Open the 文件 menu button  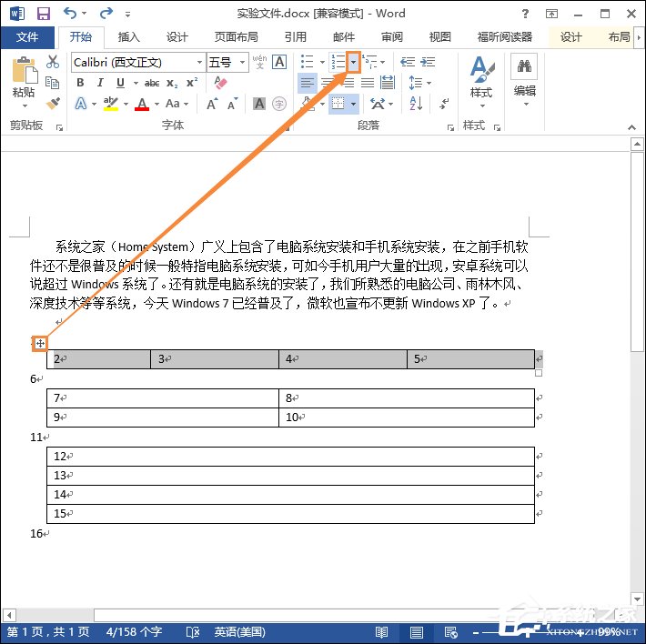[27, 37]
